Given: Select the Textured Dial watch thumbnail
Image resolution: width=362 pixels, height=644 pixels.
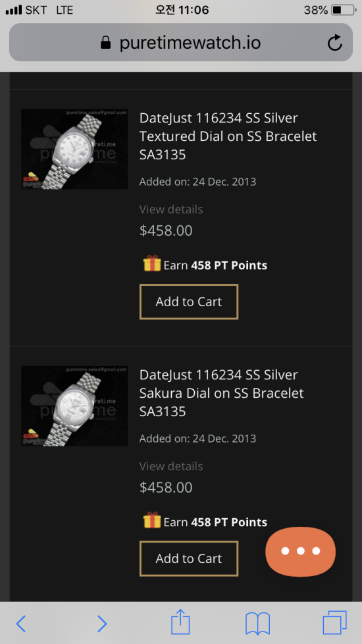Looking at the screenshot, I should (74, 149).
